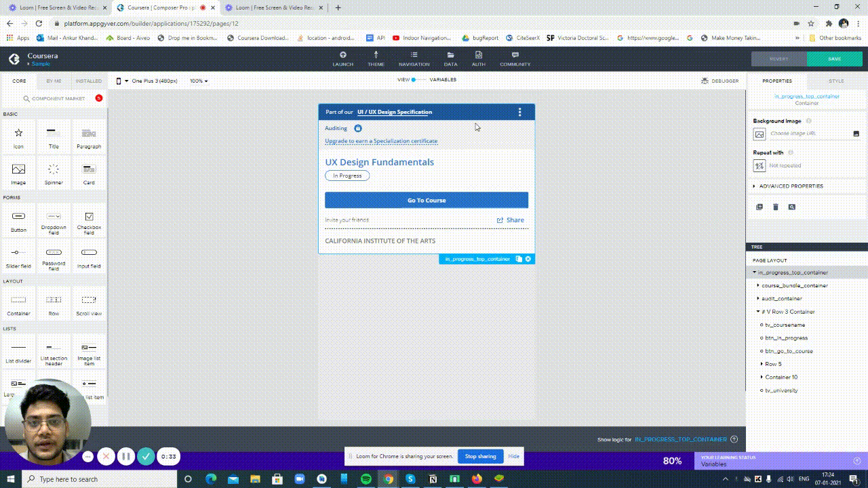Viewport: 868px width, 488px height.
Task: Open the Launch menu icon
Action: [x=342, y=55]
